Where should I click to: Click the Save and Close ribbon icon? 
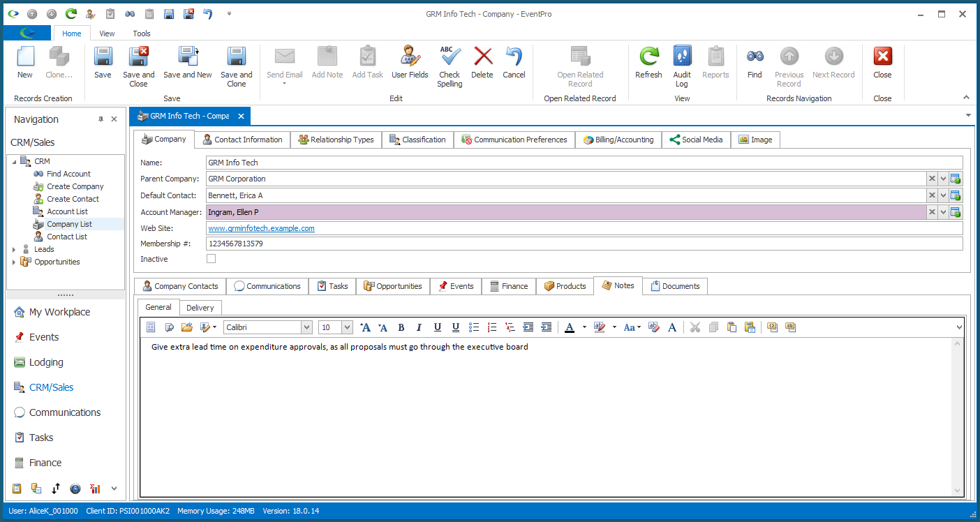pos(138,57)
